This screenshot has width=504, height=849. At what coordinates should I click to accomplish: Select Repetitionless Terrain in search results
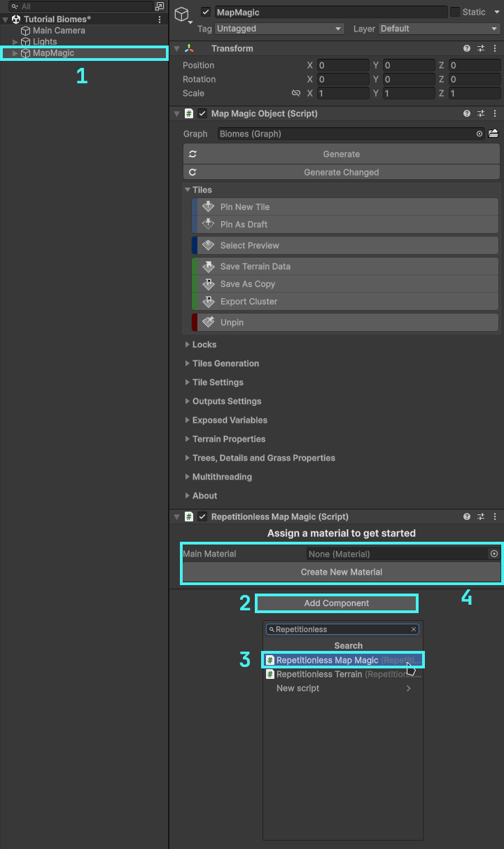click(x=343, y=674)
